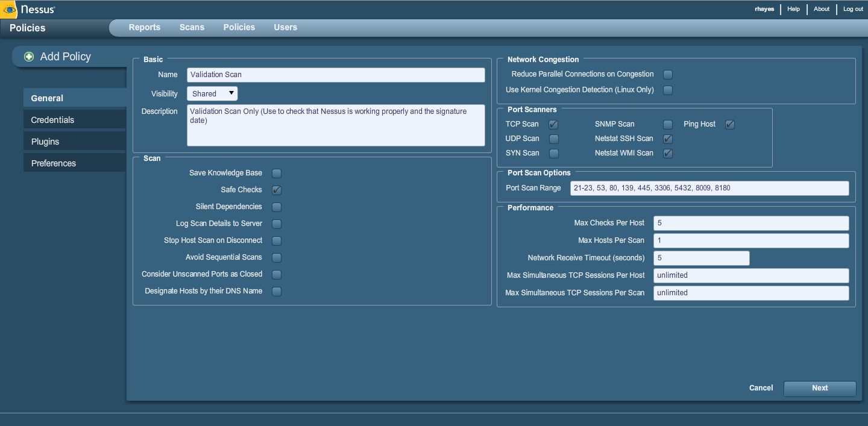Select the Preferences sidebar tab
Viewport: 868px width, 426px height.
coord(54,163)
